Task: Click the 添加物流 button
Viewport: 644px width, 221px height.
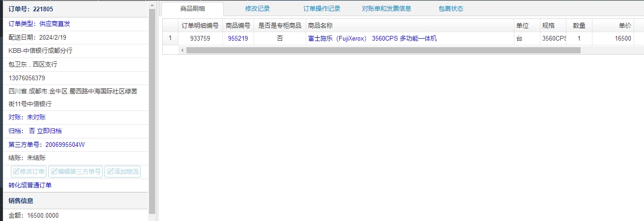Action: click(x=123, y=171)
